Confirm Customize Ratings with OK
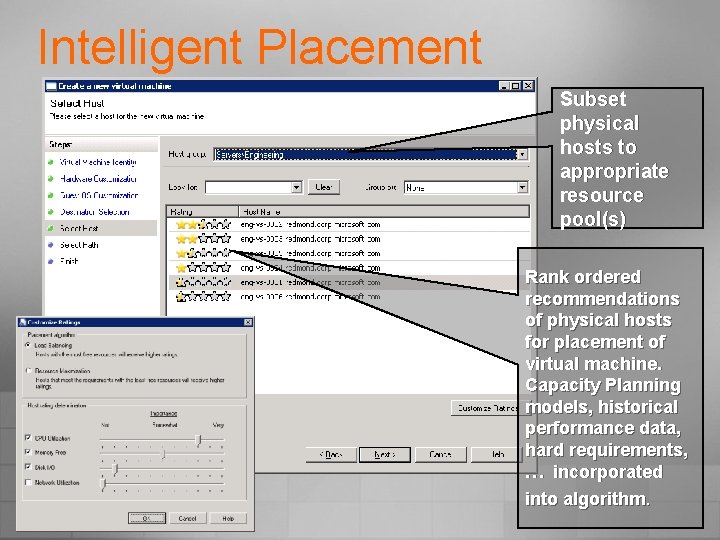The image size is (720, 540). 146,518
